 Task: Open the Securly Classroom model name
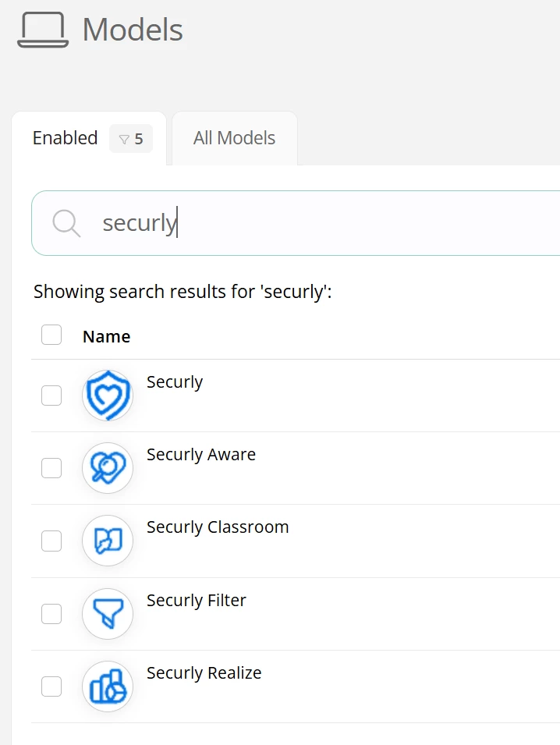[218, 527]
